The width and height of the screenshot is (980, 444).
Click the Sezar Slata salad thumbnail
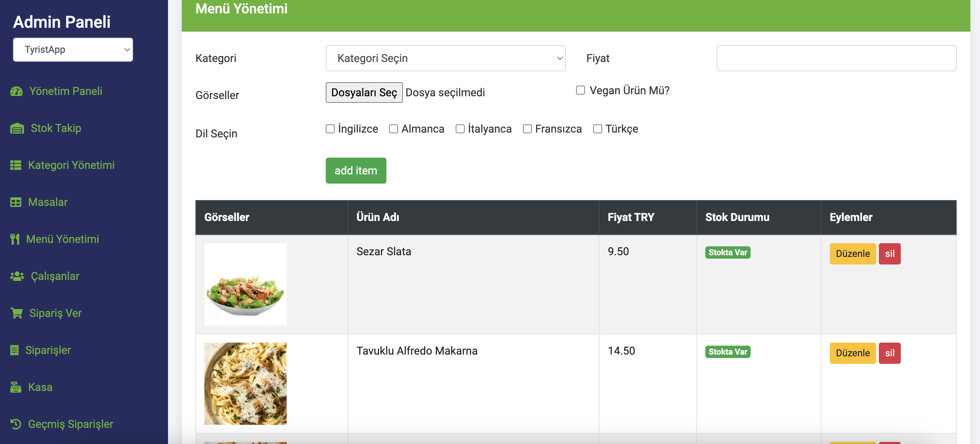click(246, 284)
